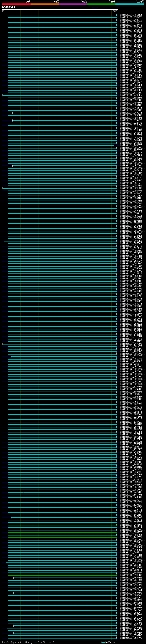This screenshot has width=146, height=644.
Task: Open hit UniRef100_Q4N644
Action: click(x=131, y=133)
